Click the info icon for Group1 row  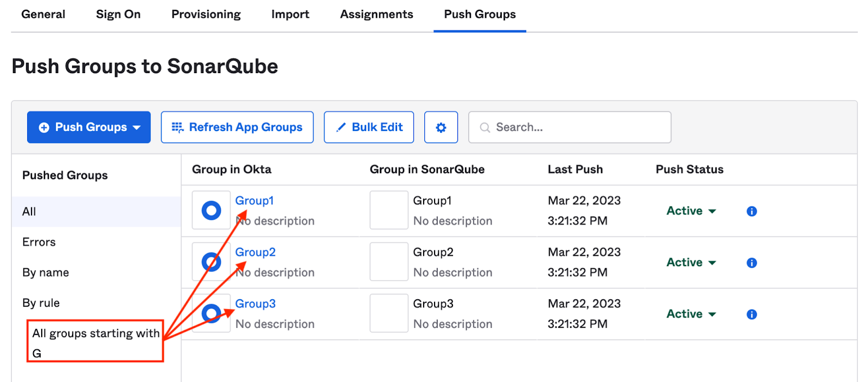(751, 211)
